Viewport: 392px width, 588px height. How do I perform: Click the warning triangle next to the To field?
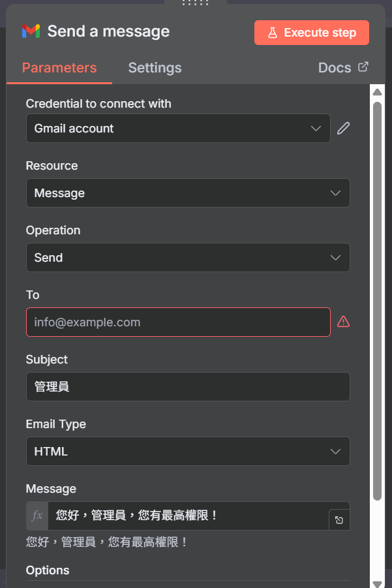click(x=343, y=322)
